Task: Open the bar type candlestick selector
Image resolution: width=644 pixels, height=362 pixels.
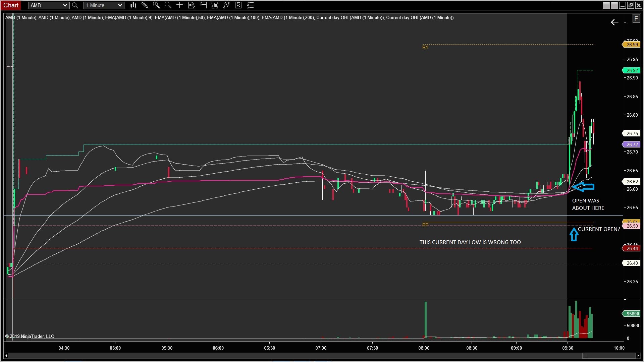Action: 133,5
